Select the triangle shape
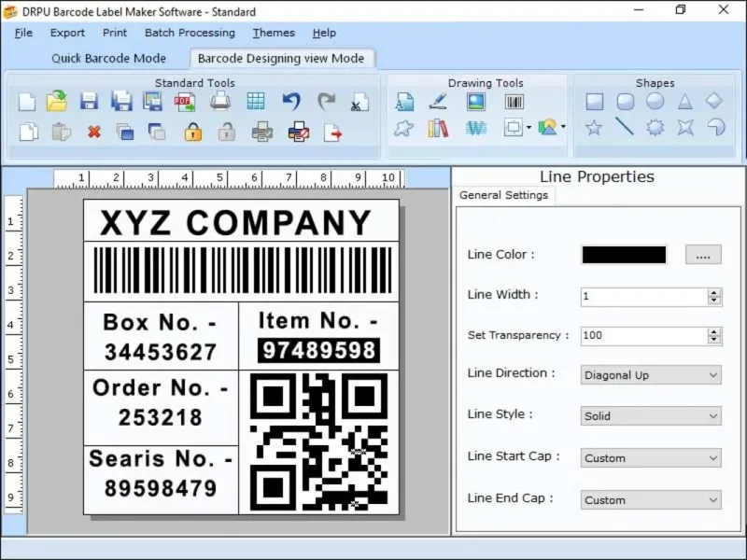Image resolution: width=747 pixels, height=560 pixels. coord(684,102)
